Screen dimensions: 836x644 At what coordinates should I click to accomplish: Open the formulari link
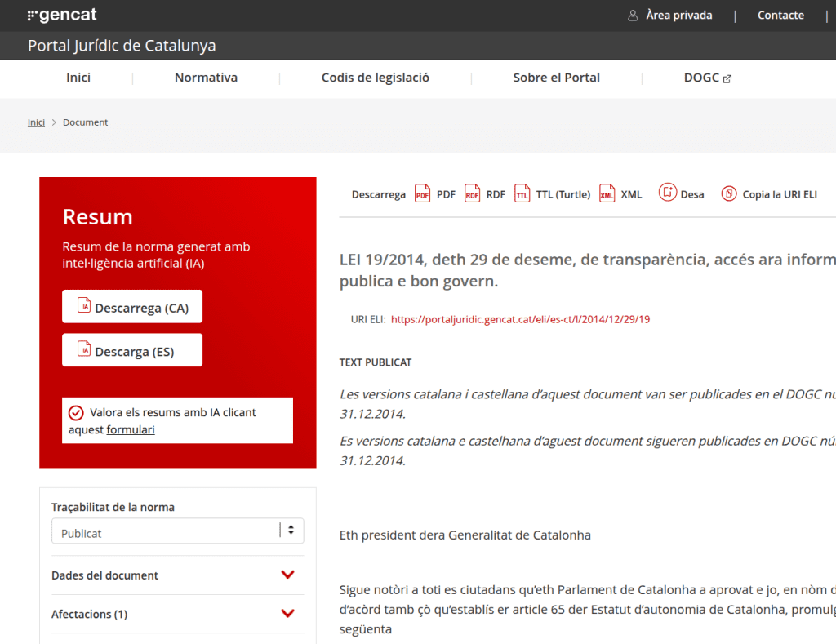pos(131,429)
